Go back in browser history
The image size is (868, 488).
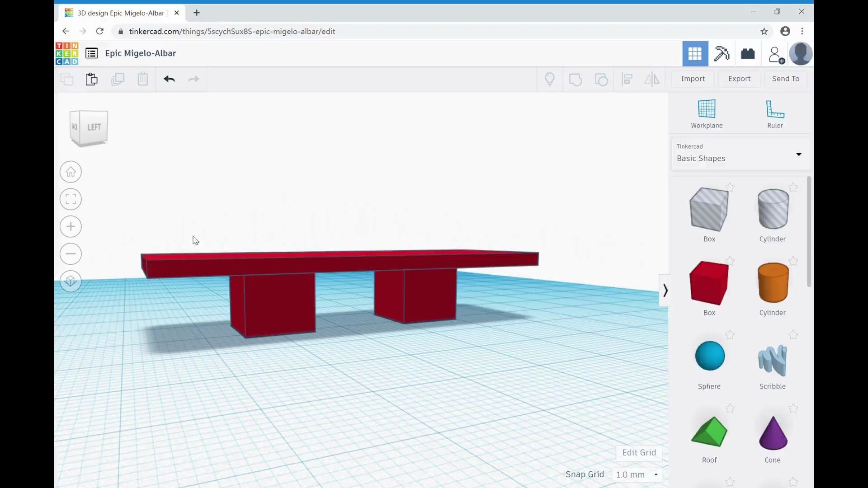tap(66, 31)
